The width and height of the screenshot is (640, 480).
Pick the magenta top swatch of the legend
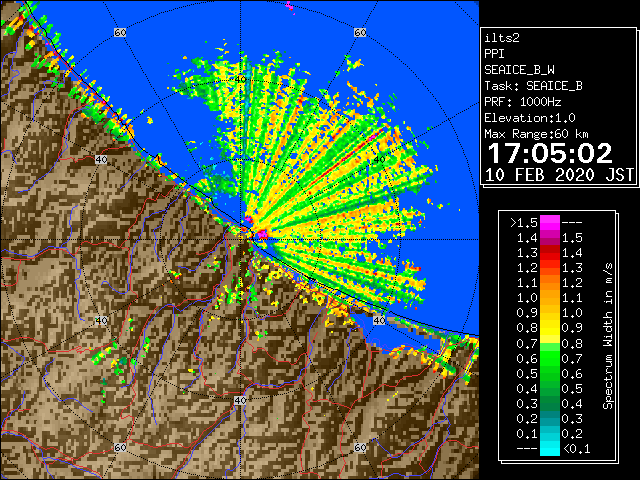click(x=550, y=223)
